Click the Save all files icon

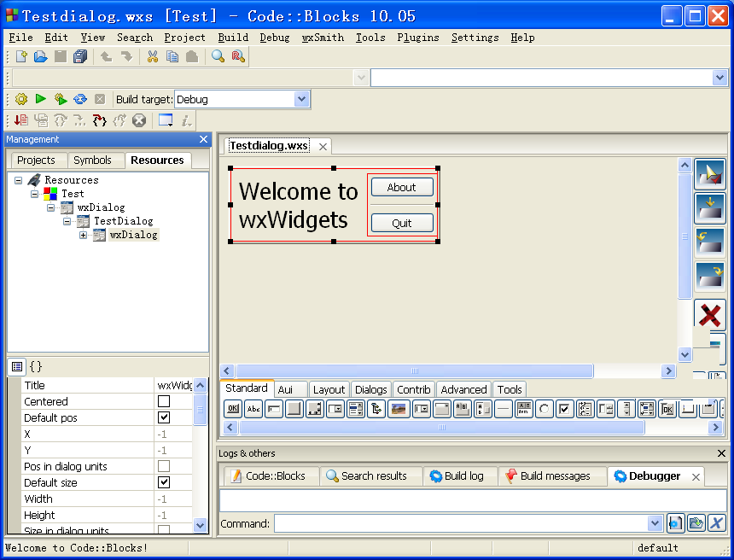tap(80, 56)
